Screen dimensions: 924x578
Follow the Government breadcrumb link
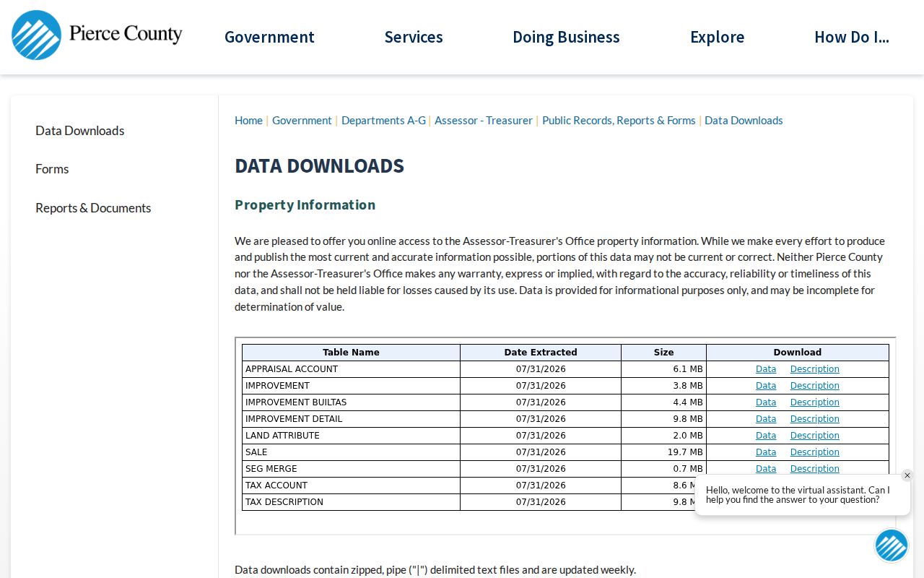(302, 121)
